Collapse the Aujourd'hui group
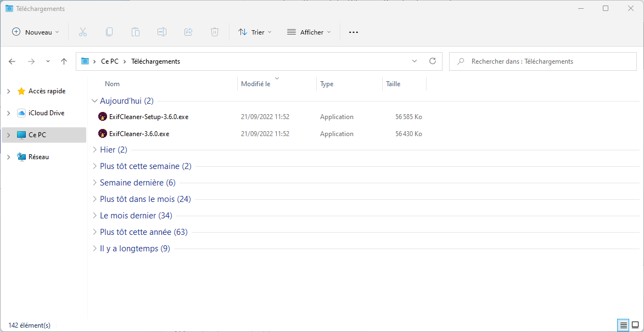 [x=94, y=101]
